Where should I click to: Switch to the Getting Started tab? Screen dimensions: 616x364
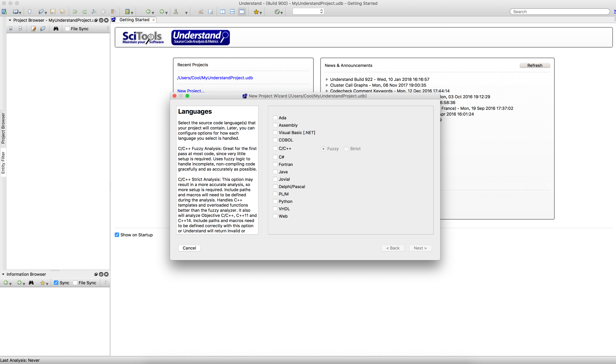[134, 20]
